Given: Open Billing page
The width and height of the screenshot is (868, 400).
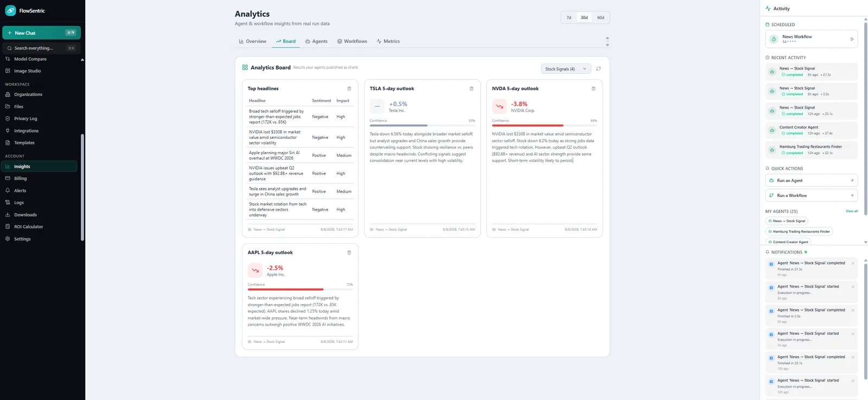Looking at the screenshot, I should pyautogui.click(x=20, y=179).
